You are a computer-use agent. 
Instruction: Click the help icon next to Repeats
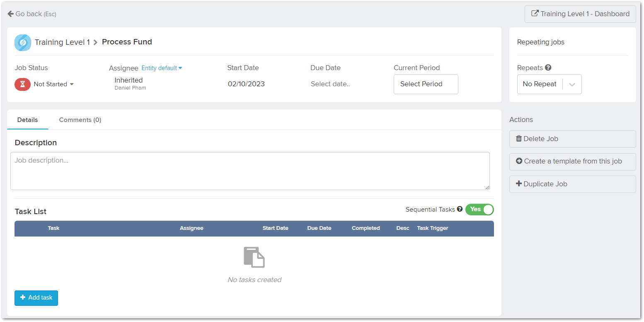[548, 68]
